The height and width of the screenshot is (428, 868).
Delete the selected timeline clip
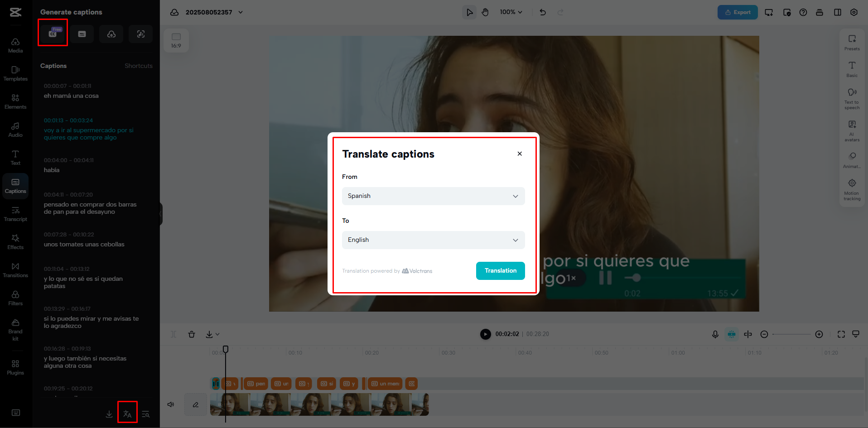[192, 334]
